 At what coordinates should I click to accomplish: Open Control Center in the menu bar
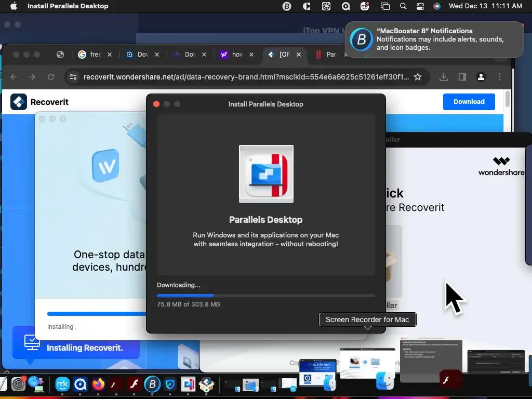pyautogui.click(x=420, y=6)
